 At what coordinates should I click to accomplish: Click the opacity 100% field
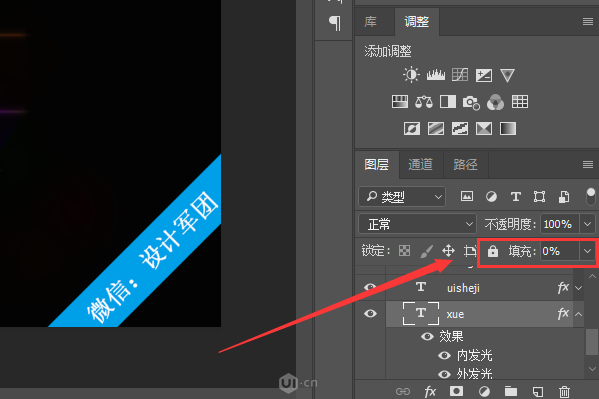pyautogui.click(x=560, y=224)
